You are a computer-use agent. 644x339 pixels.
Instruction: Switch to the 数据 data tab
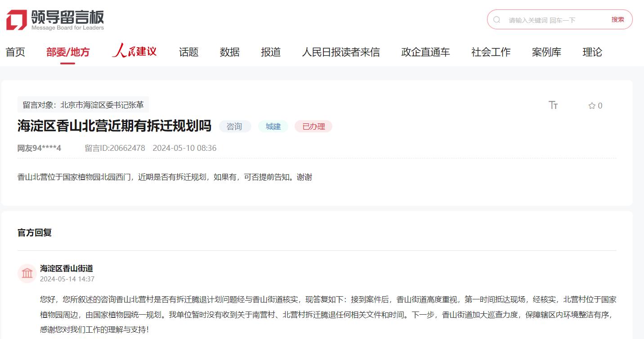[x=229, y=52]
